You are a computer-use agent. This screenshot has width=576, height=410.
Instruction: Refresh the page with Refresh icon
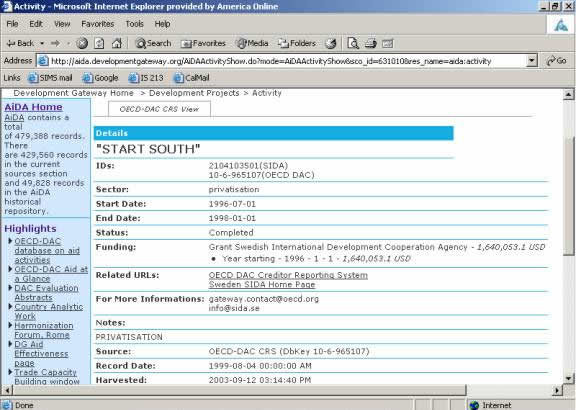99,43
